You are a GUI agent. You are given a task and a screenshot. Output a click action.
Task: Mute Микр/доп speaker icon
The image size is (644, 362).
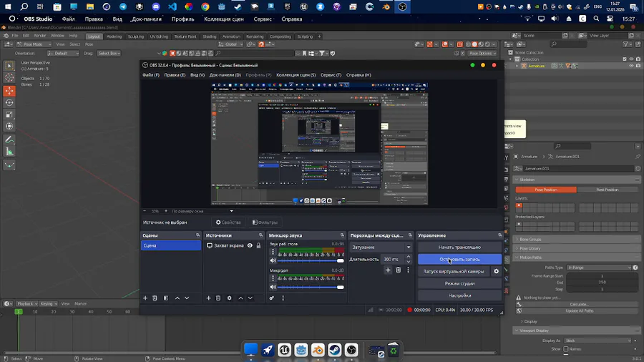[x=273, y=287]
